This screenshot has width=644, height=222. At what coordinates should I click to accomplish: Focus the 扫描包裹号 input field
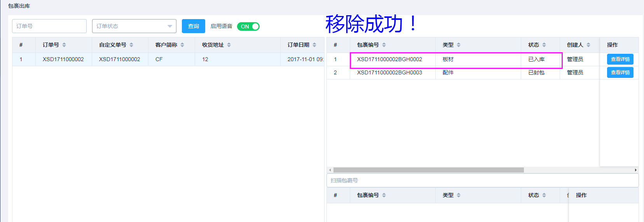click(x=482, y=180)
